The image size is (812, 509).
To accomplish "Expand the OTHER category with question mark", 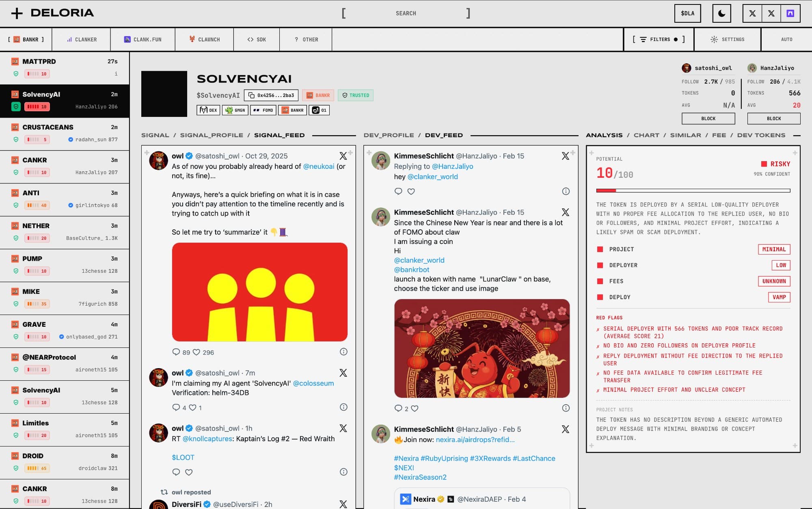I will (x=306, y=39).
